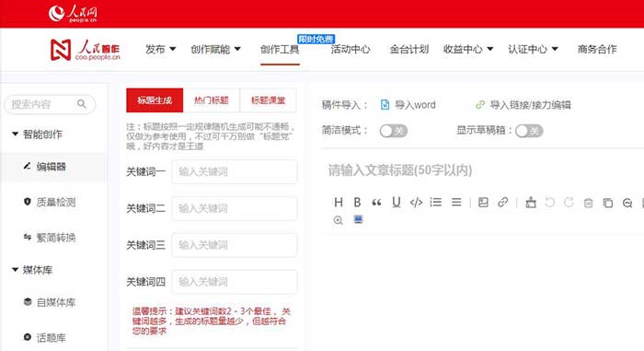Open 收益中心 dropdown menu
The image size is (644, 351).
click(468, 50)
